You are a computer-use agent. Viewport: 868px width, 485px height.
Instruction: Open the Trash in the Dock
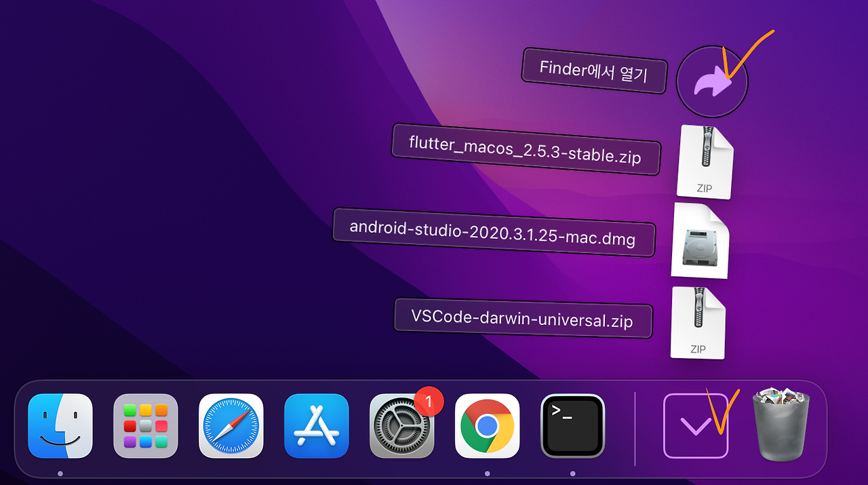(x=781, y=425)
